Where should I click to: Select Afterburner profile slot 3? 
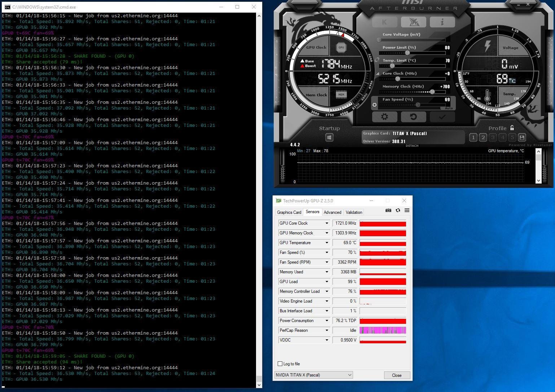[x=493, y=137]
